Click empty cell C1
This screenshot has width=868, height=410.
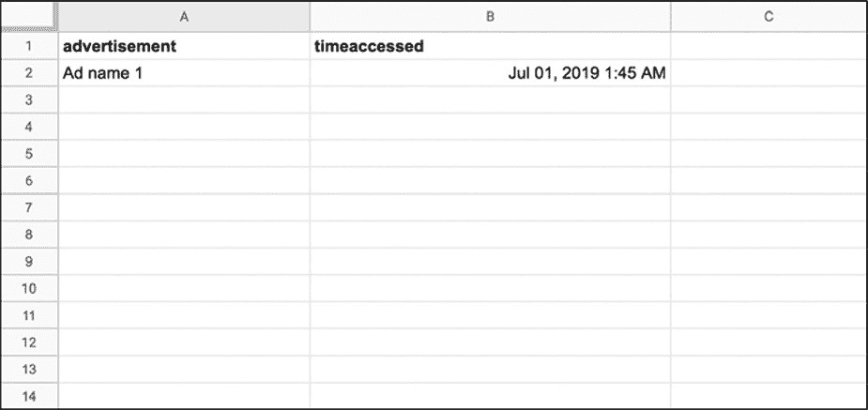[768, 46]
